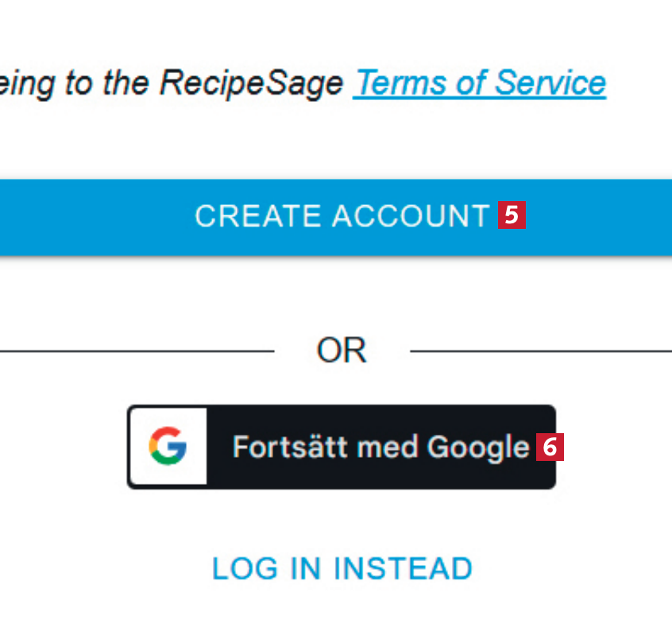This screenshot has height=639, width=672.
Task: Click the word "Service" in the terms link
Action: pyautogui.click(x=550, y=83)
